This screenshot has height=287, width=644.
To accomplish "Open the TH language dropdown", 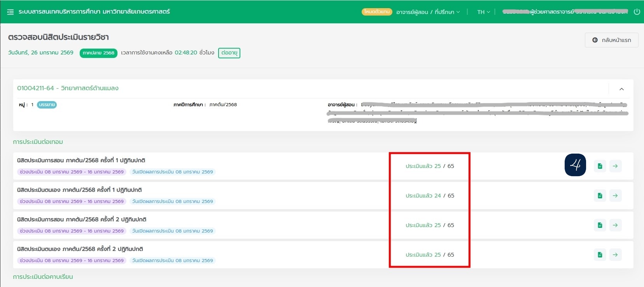I will [x=483, y=12].
